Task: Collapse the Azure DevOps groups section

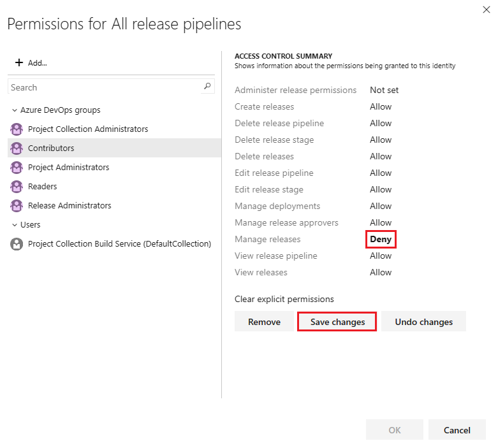Action: tap(15, 110)
